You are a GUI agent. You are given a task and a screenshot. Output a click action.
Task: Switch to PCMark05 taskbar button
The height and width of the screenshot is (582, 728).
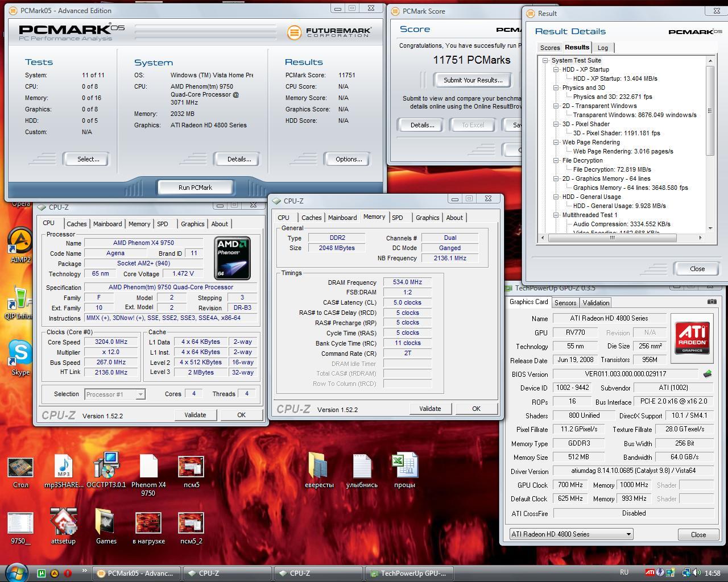tap(137, 573)
